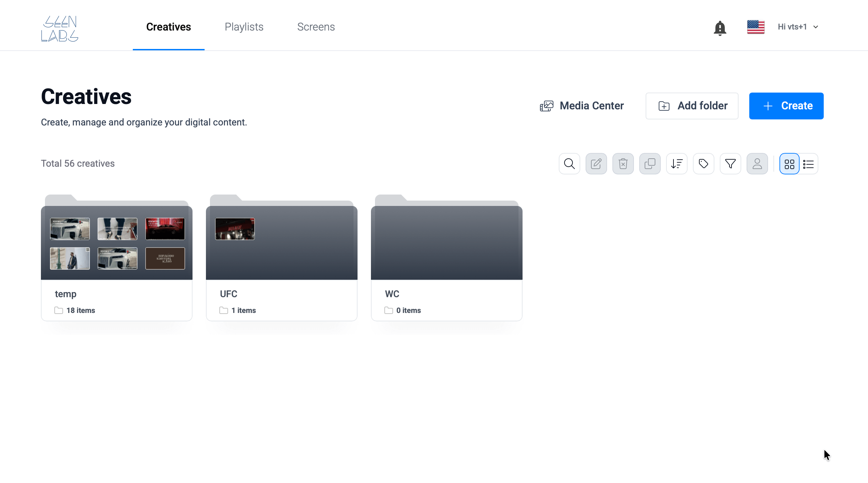Select the edit creative icon
Viewport: 868px width, 483px height.
596,163
